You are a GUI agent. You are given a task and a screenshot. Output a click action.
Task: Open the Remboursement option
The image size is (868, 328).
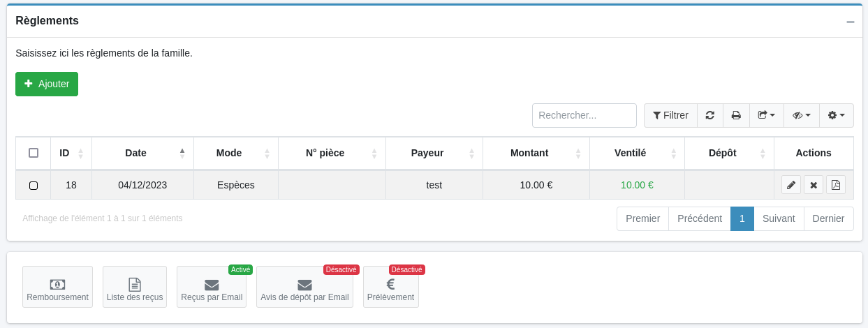click(x=57, y=287)
